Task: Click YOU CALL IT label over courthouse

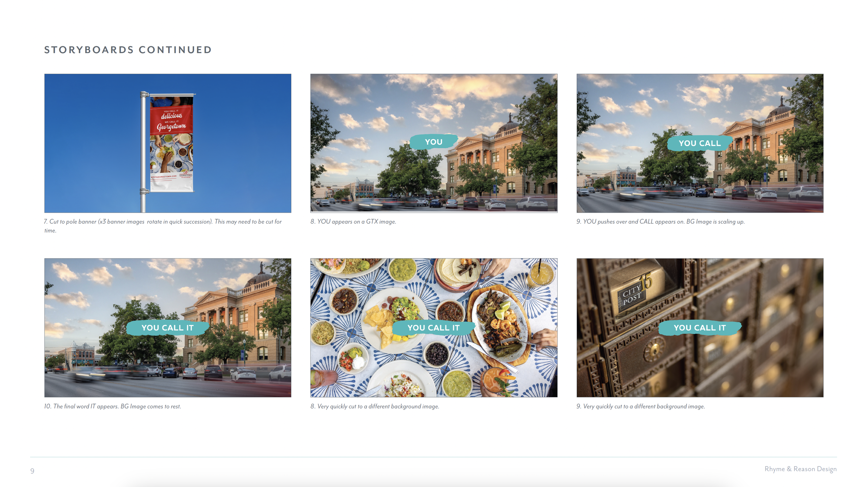Action: [x=167, y=328]
